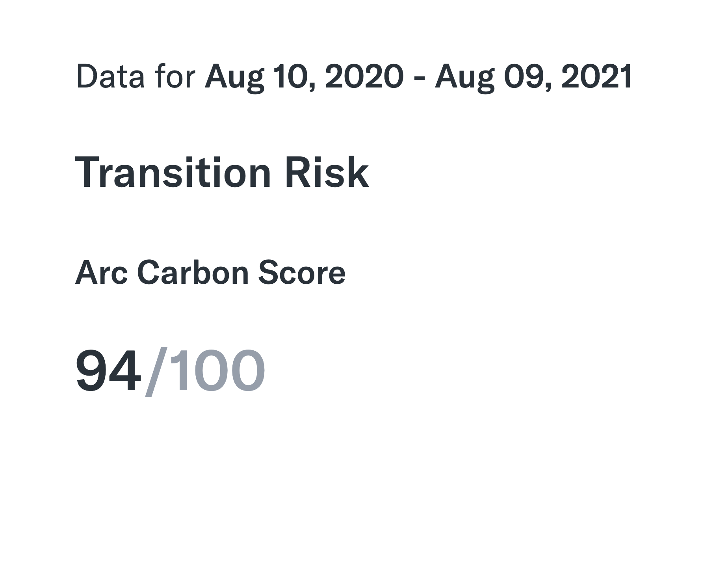Screen dimensions: 728x588
Task: Select the end date Aug 09, 2021
Action: point(534,77)
